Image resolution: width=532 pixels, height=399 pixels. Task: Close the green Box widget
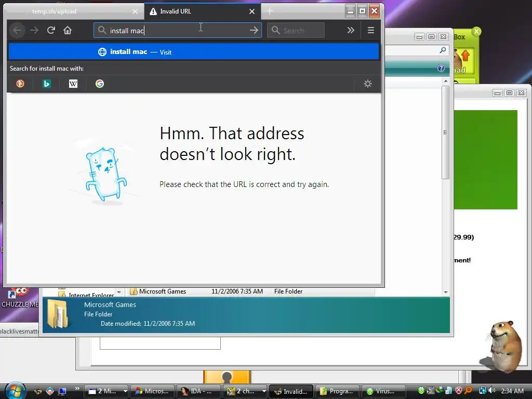click(476, 32)
